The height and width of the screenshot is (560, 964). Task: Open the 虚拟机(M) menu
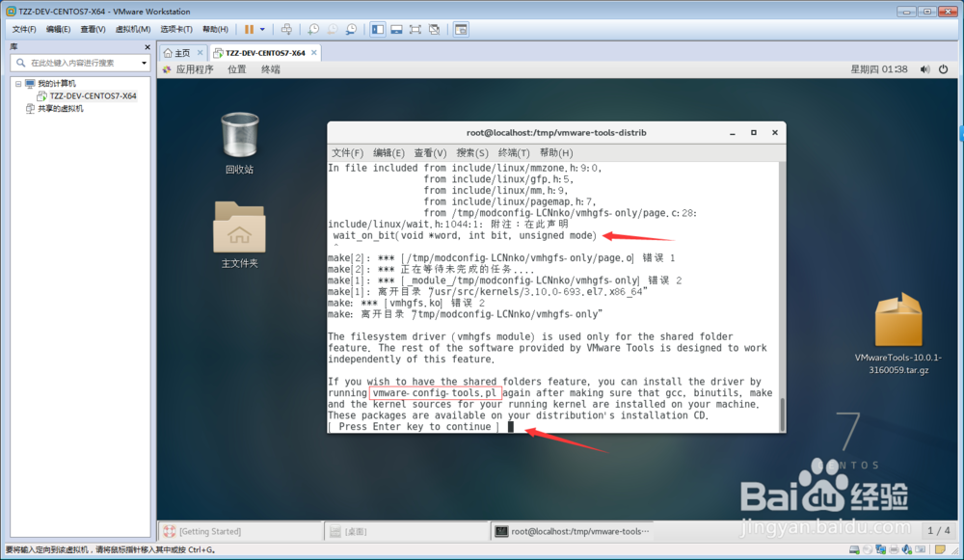133,29
